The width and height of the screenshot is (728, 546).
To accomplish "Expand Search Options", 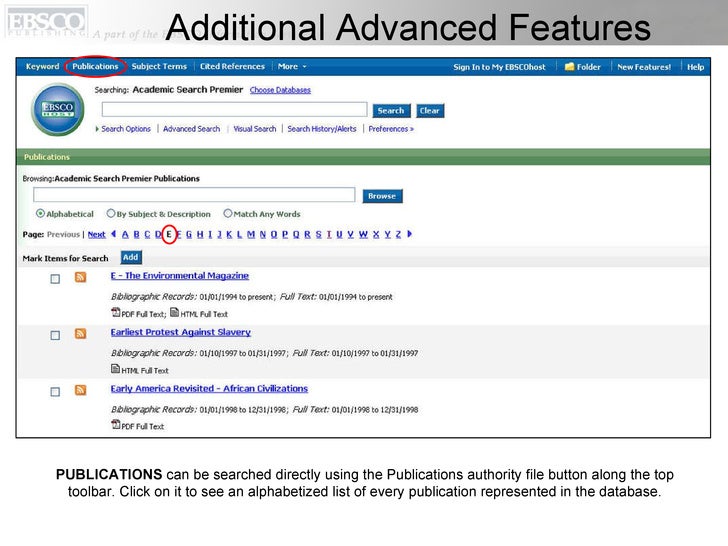I will pyautogui.click(x=123, y=129).
